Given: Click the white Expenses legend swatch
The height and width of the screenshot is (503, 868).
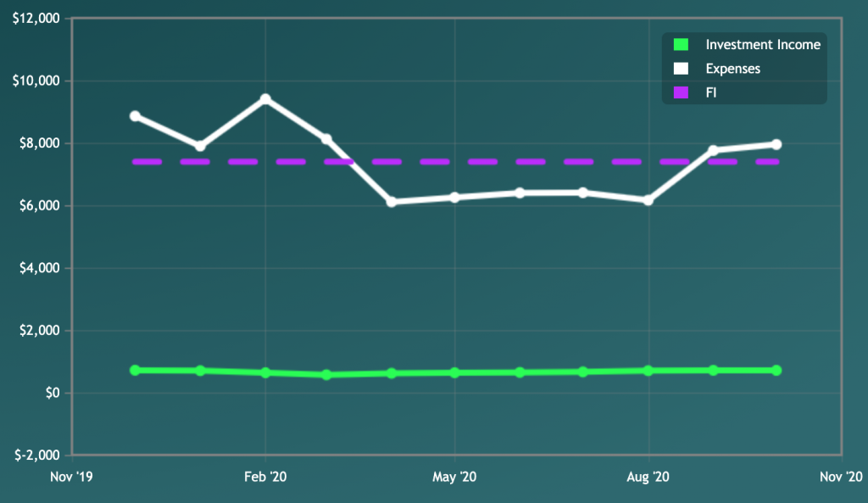Looking at the screenshot, I should click(x=680, y=69).
